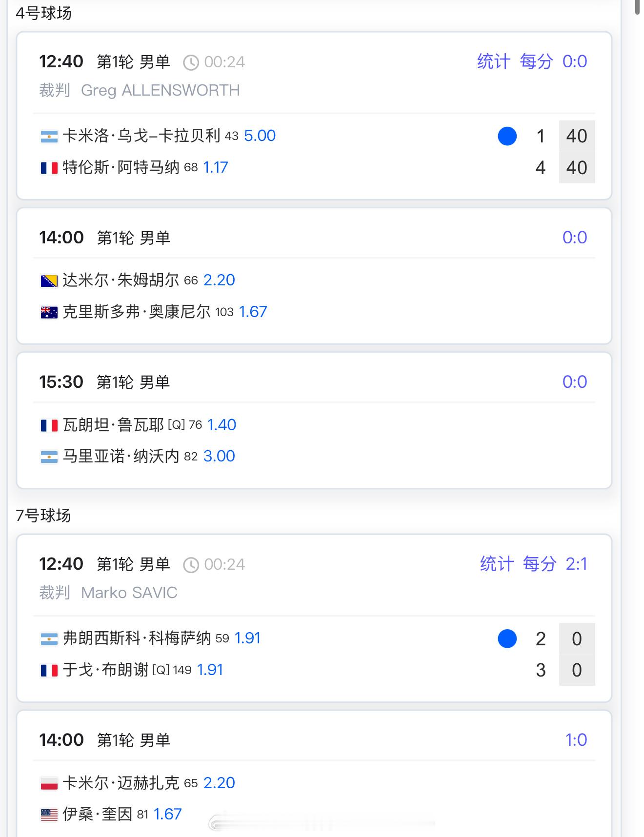The height and width of the screenshot is (837, 644).
Task: Click Australia flag beside 克里斯多弗·奥康尼尔
Action: [x=49, y=312]
